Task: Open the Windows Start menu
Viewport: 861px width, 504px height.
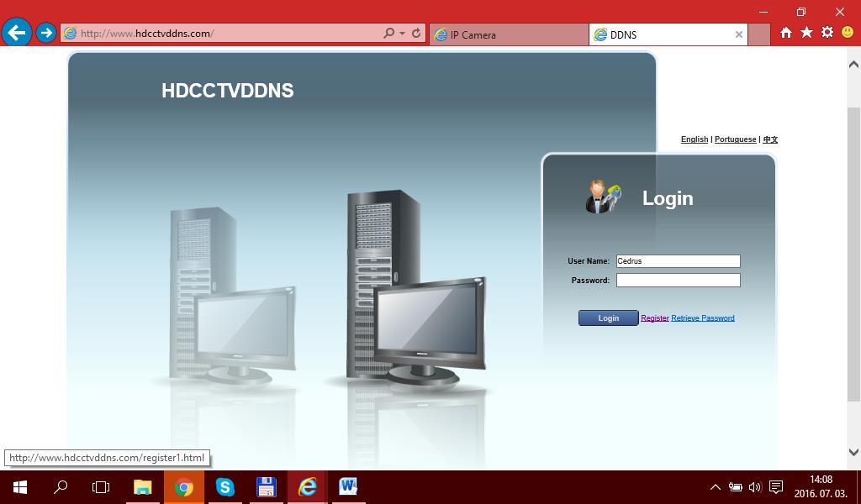Action: [20, 487]
